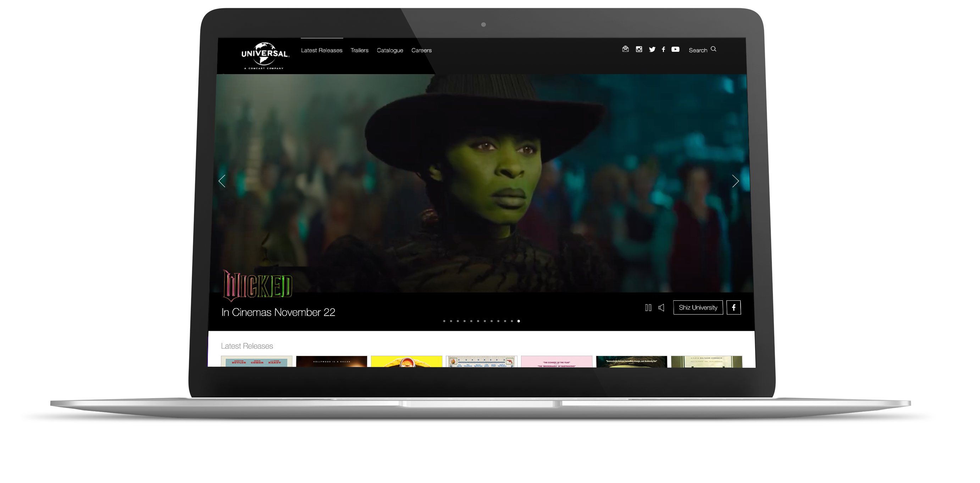Open Universal's Instagram page icon

click(x=639, y=49)
